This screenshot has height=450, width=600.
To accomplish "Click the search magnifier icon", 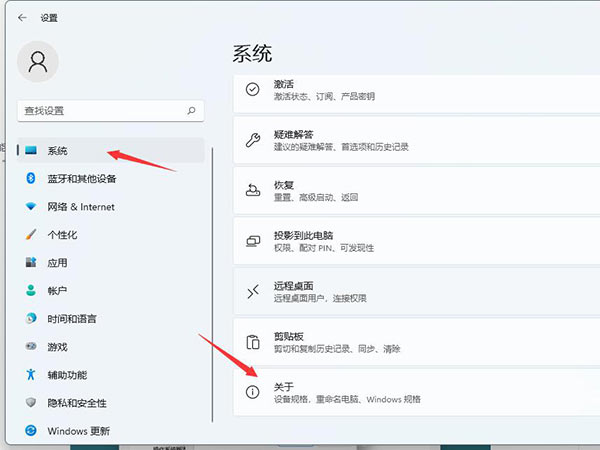I will click(191, 111).
